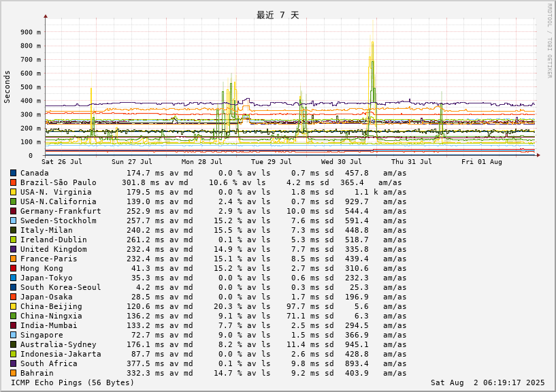
Task: Click the Italy-Milan legend swatch
Action: coord(14,230)
